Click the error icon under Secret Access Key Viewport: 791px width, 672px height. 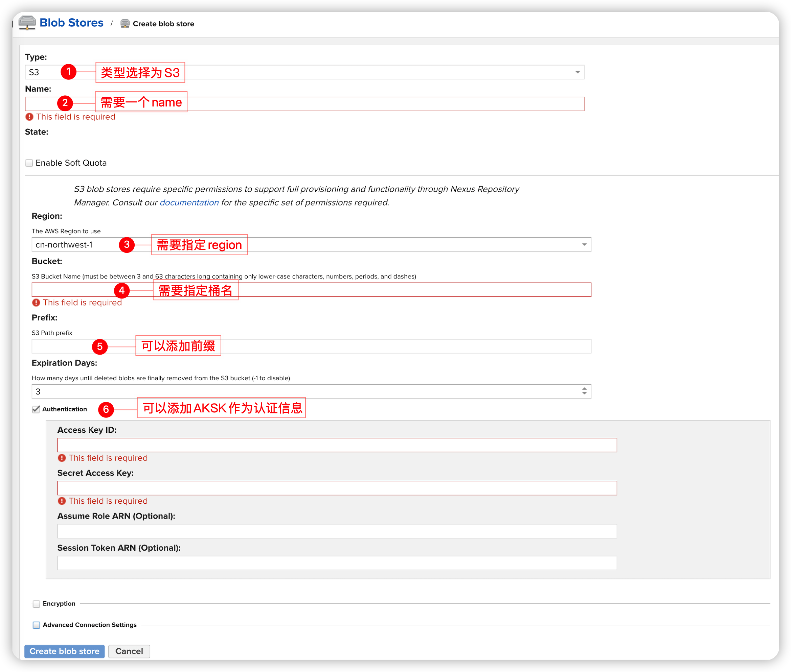click(x=62, y=501)
